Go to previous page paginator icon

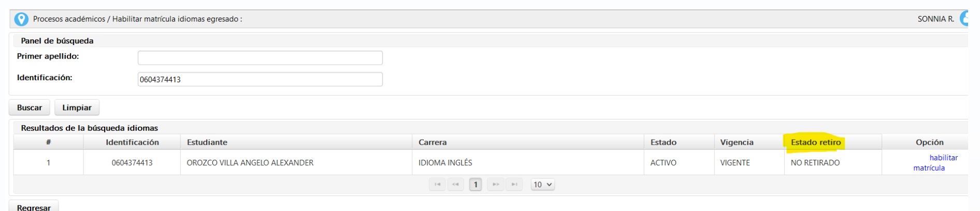click(456, 185)
